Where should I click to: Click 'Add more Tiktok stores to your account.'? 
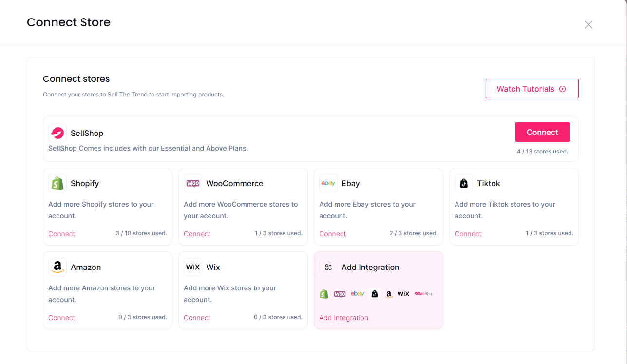point(505,210)
